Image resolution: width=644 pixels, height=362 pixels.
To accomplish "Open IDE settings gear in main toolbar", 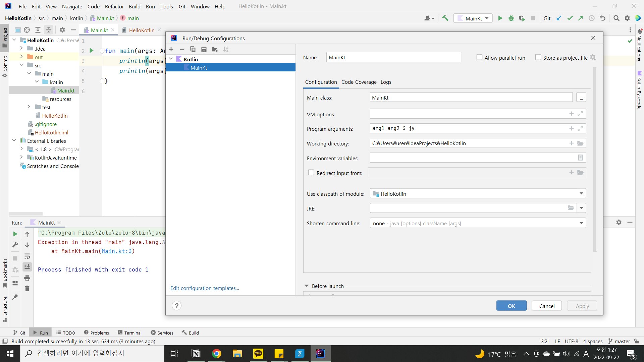I will [x=627, y=18].
